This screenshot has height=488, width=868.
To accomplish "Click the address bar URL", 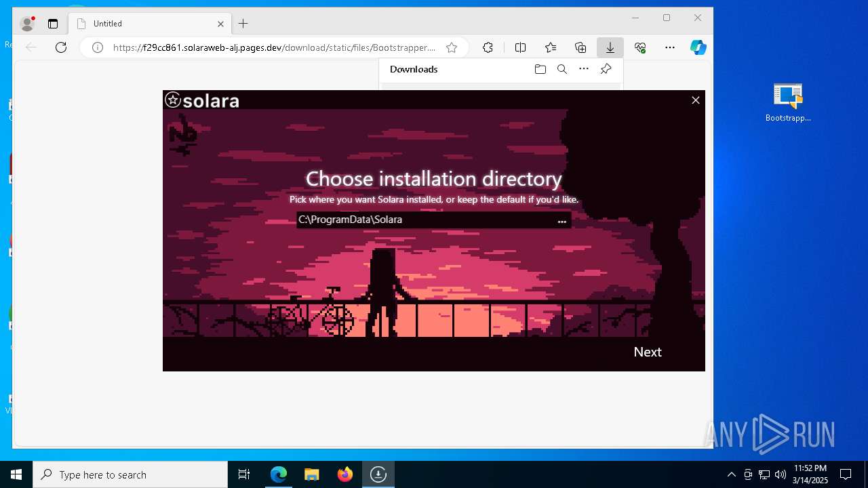I will pos(274,47).
